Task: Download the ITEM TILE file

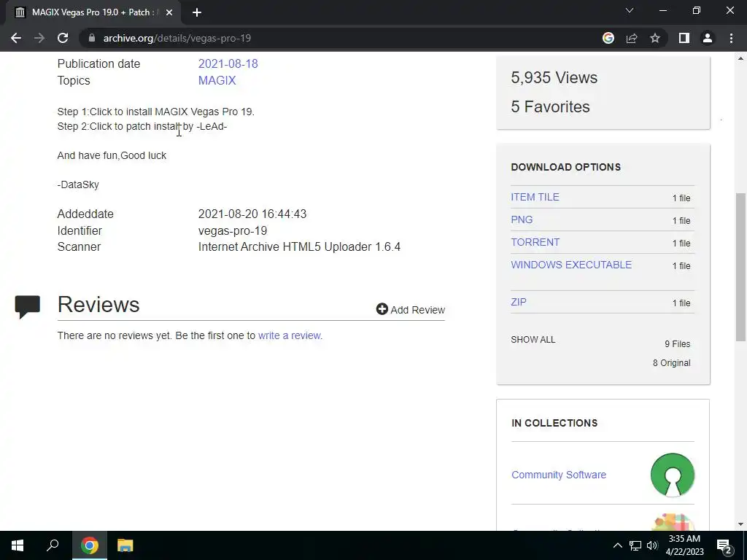Action: coord(535,197)
